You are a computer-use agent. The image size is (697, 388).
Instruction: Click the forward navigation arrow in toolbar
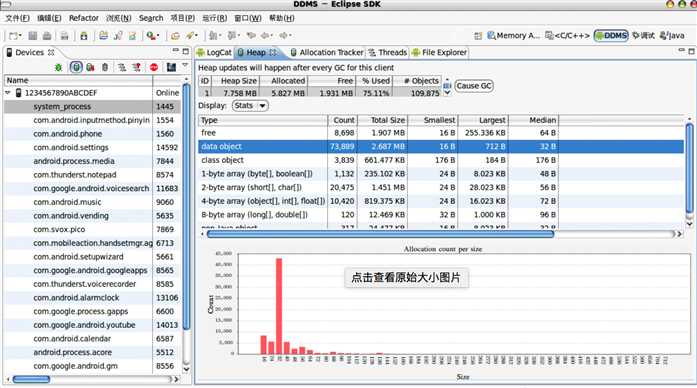click(x=284, y=36)
